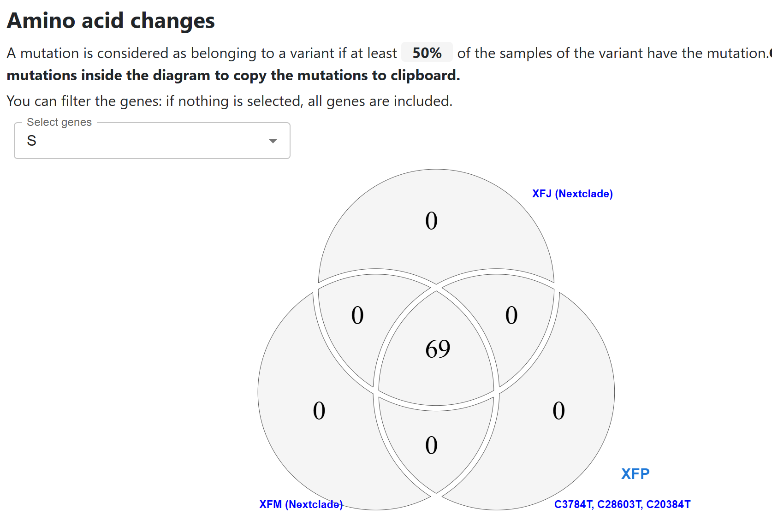This screenshot has height=532, width=772.
Task: Open the XFJ (Nextclade) variant label
Action: pyautogui.click(x=572, y=194)
